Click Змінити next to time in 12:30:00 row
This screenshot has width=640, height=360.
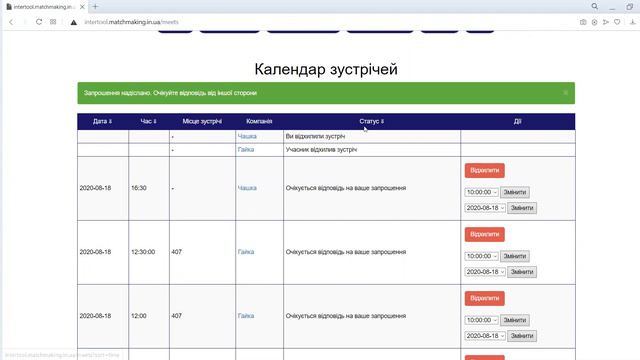click(x=515, y=256)
